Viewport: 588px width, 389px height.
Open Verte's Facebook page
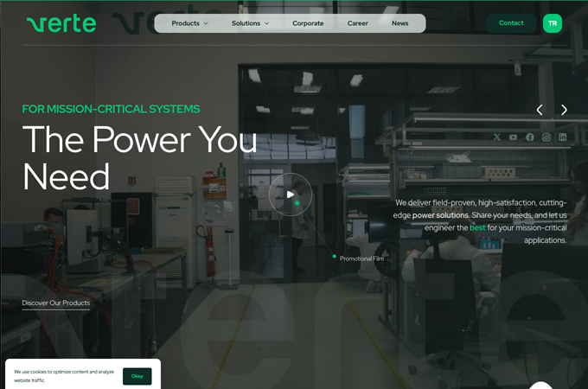click(x=529, y=137)
